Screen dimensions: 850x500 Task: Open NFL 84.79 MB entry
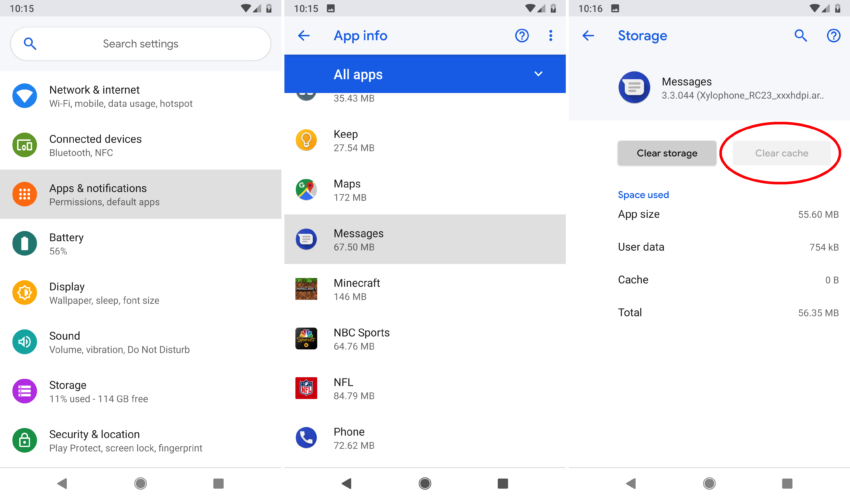click(425, 388)
